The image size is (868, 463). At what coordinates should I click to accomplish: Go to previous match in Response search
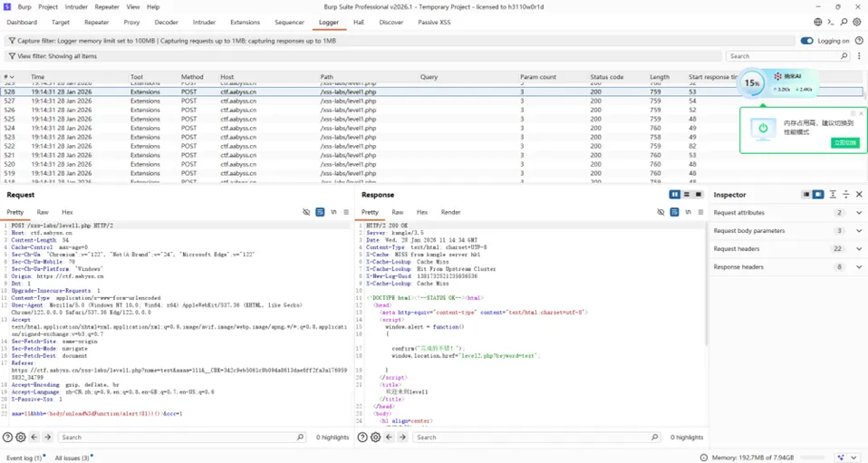tap(390, 437)
